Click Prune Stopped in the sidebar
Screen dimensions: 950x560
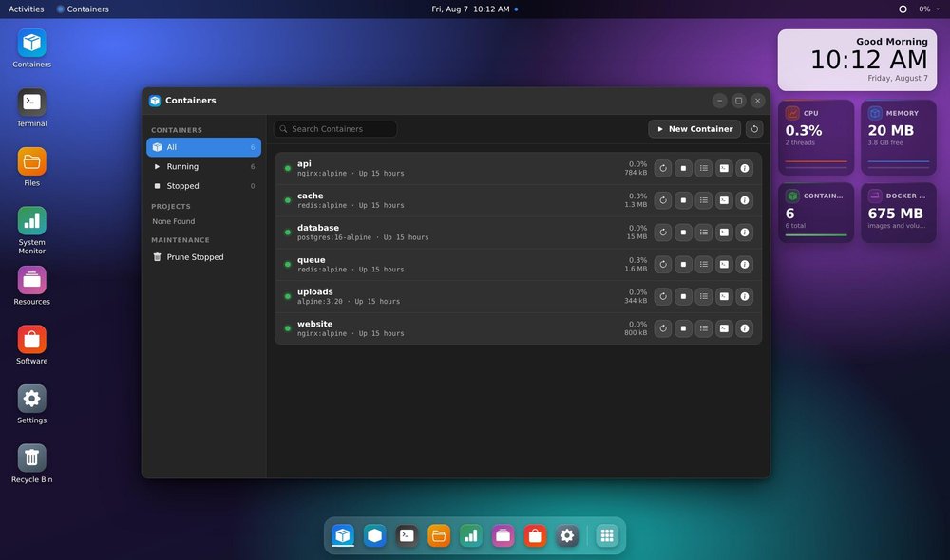tap(203, 257)
